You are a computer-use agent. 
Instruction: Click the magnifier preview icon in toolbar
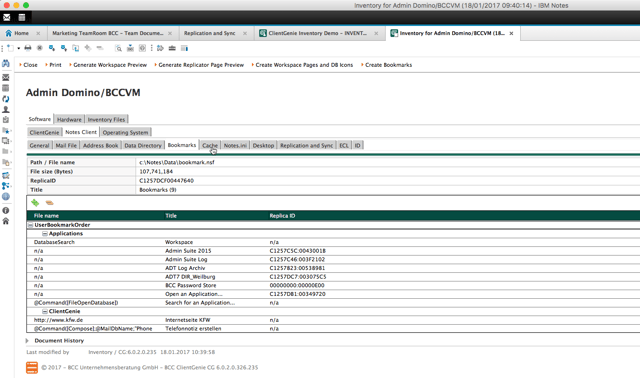pyautogui.click(x=118, y=48)
